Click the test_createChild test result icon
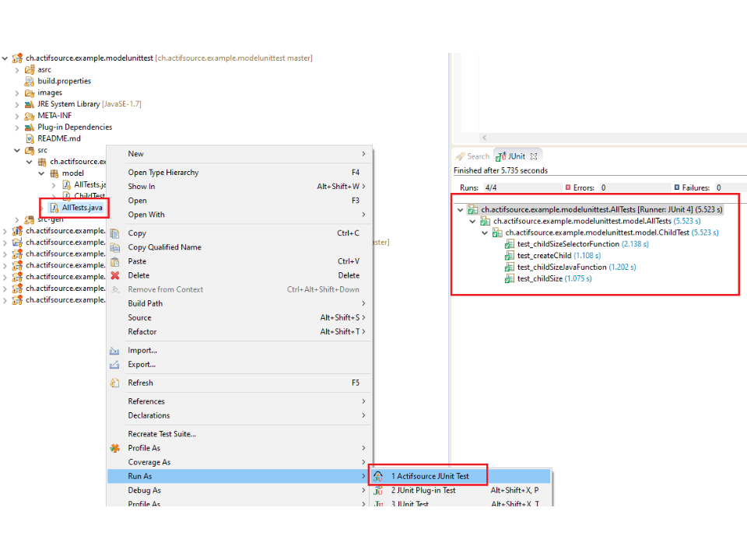The height and width of the screenshot is (560, 747). click(510, 256)
